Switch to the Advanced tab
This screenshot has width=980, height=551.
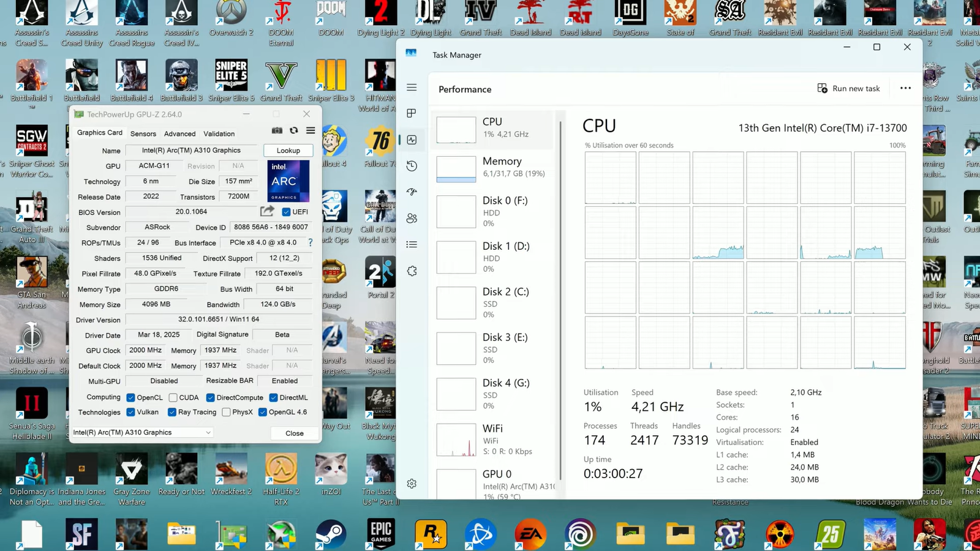[179, 133]
